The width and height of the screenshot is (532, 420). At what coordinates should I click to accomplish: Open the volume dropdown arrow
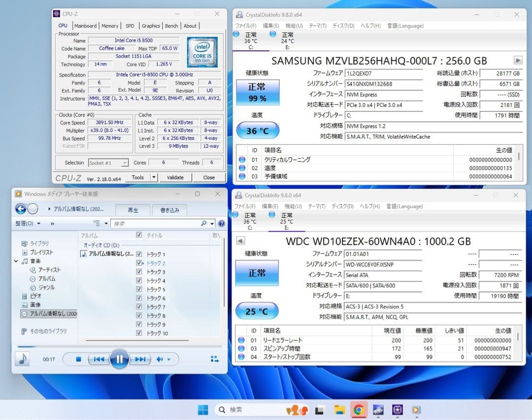(168, 359)
